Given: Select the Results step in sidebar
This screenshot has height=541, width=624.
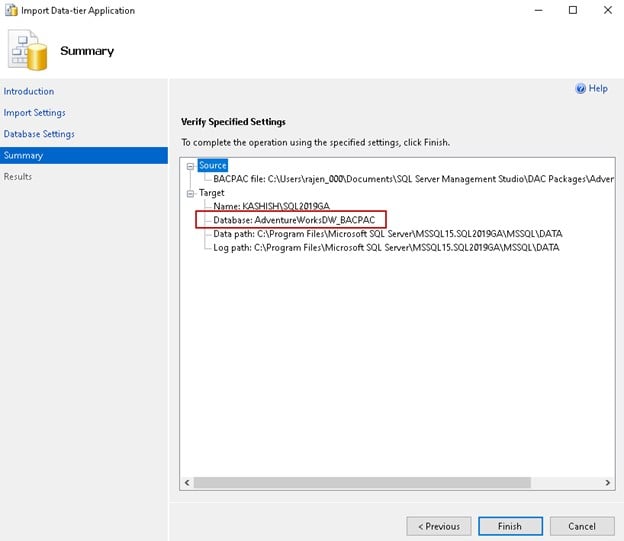Looking at the screenshot, I should point(18,177).
